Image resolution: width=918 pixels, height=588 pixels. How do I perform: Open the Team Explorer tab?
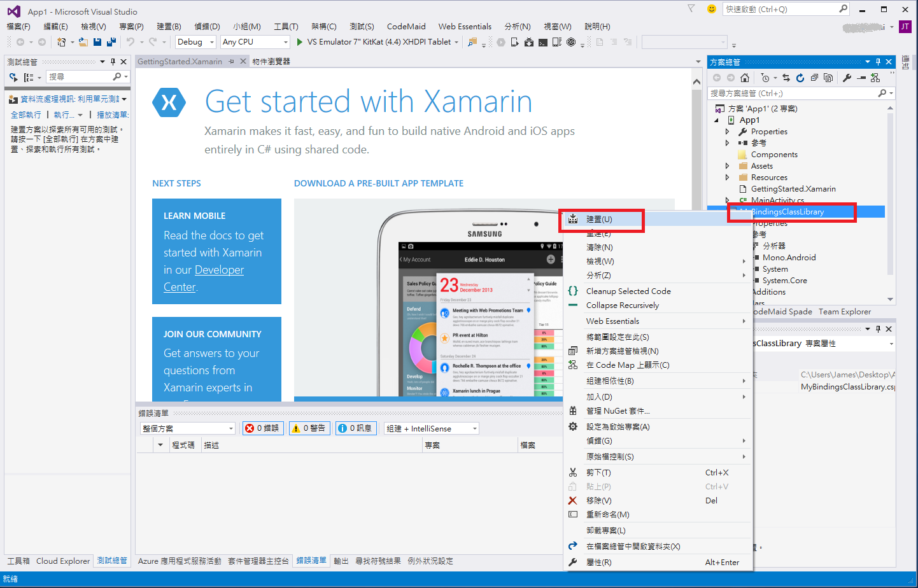(845, 311)
